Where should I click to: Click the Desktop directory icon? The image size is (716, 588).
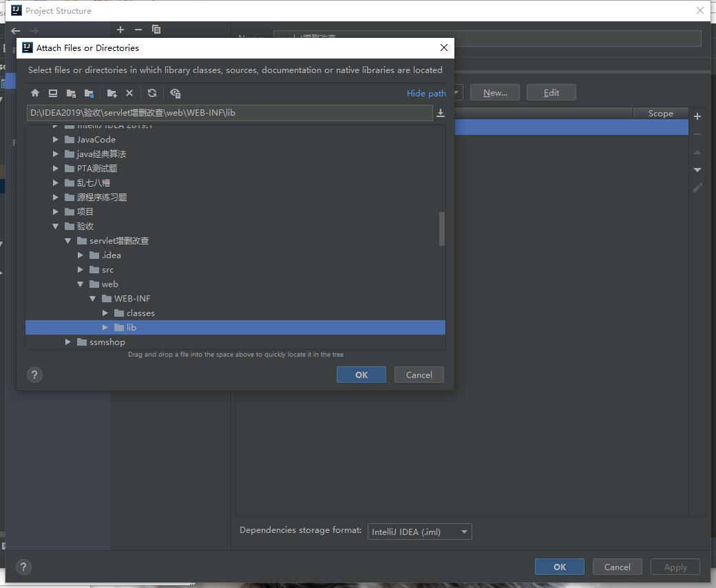53,93
